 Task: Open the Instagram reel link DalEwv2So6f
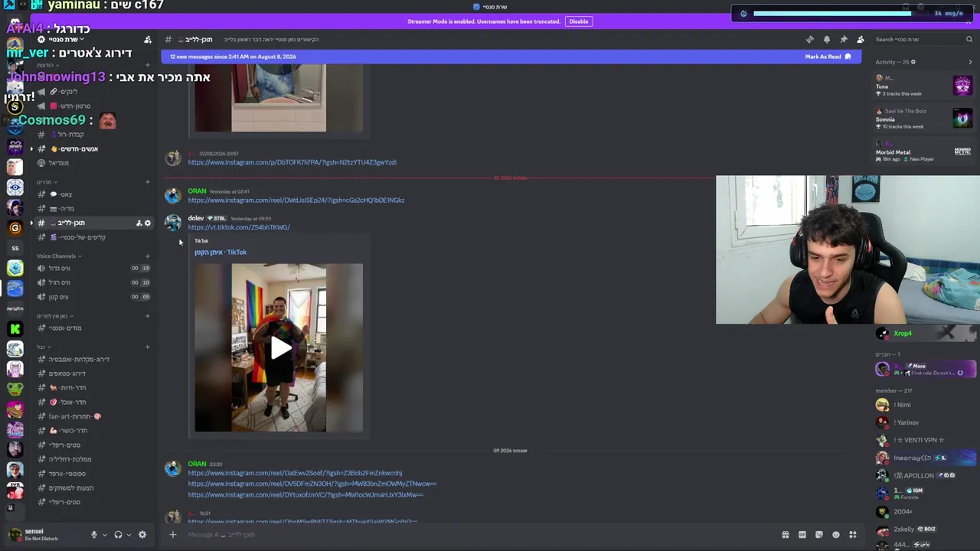click(x=295, y=473)
